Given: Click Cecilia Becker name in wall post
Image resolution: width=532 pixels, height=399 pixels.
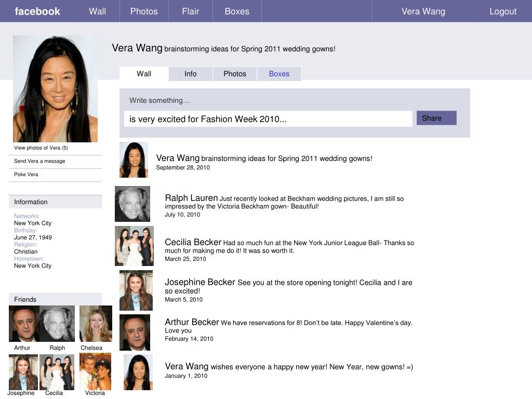Looking at the screenshot, I should (193, 242).
